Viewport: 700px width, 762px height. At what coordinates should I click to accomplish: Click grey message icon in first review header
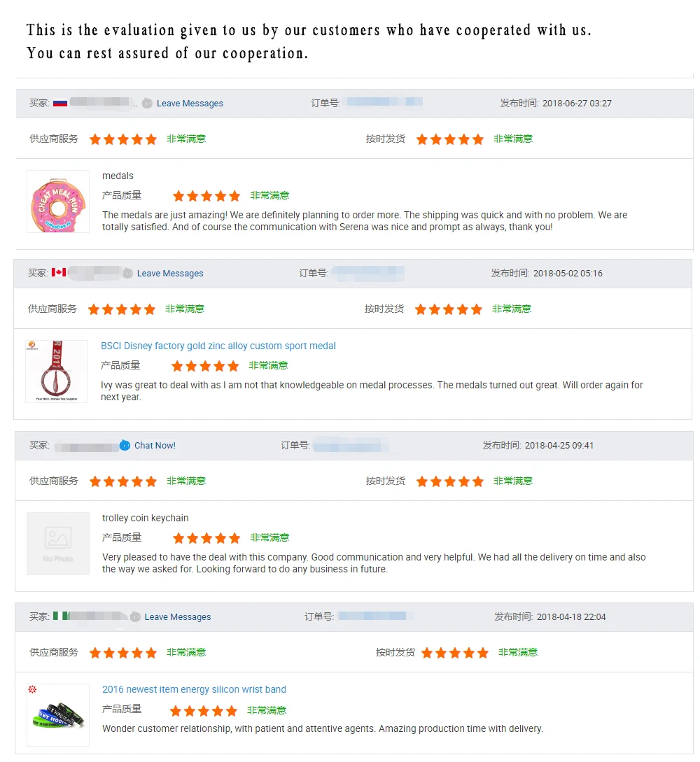pyautogui.click(x=147, y=103)
